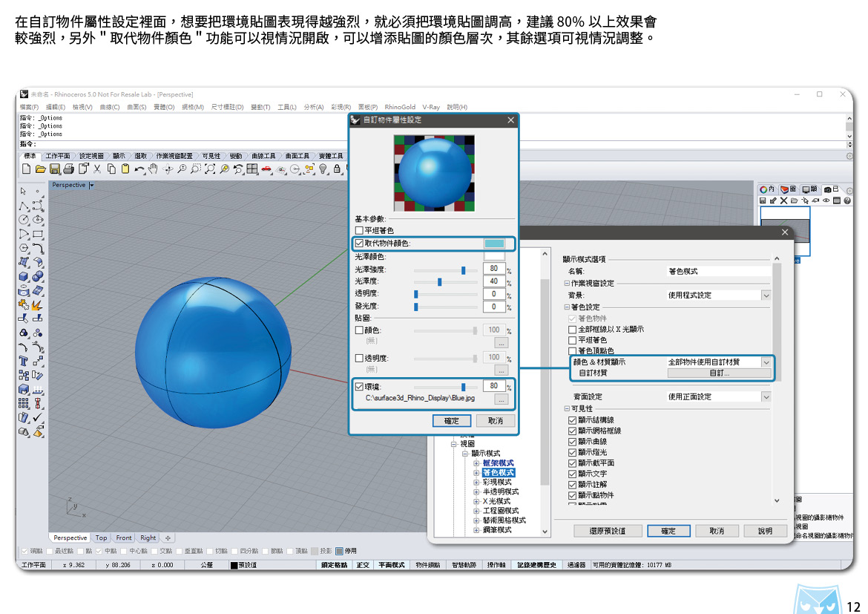868x614 pixels.
Task: Collapse the 可見性 section in display options
Action: [566, 408]
